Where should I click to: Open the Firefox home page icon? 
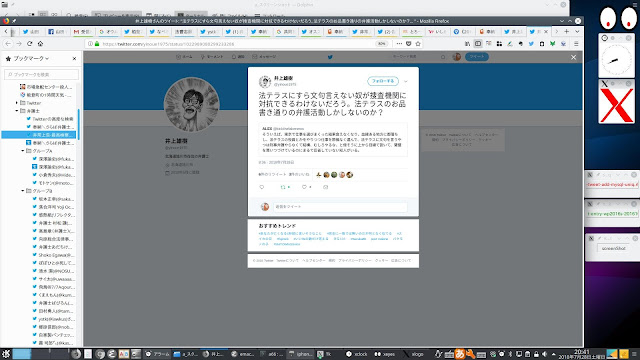pos(40,44)
